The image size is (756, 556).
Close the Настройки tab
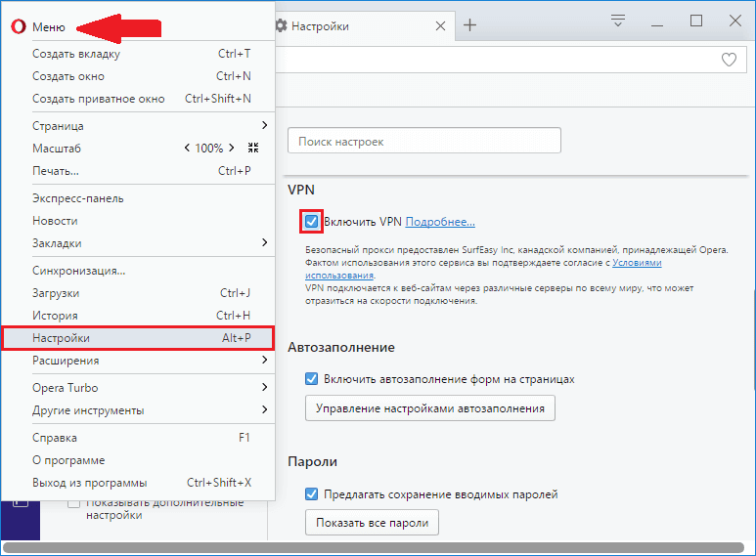pos(440,26)
